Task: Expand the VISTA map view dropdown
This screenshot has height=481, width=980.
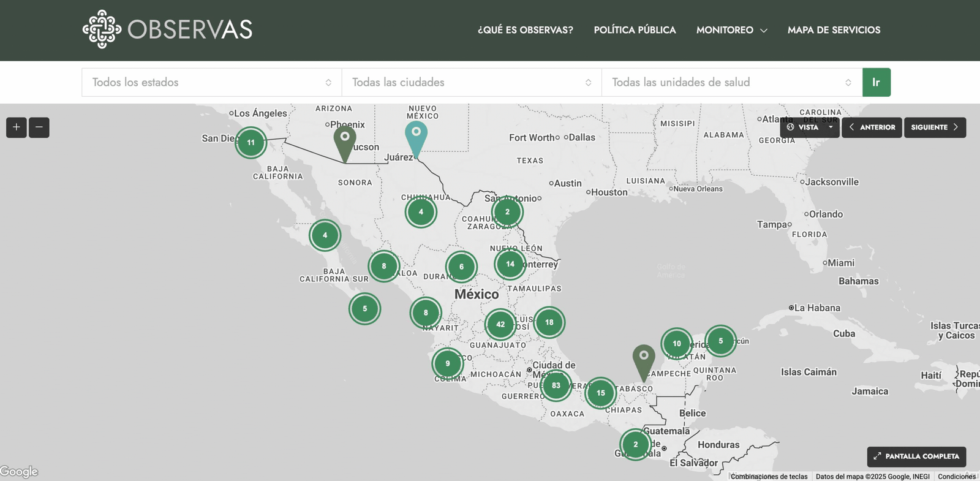Action: [810, 127]
